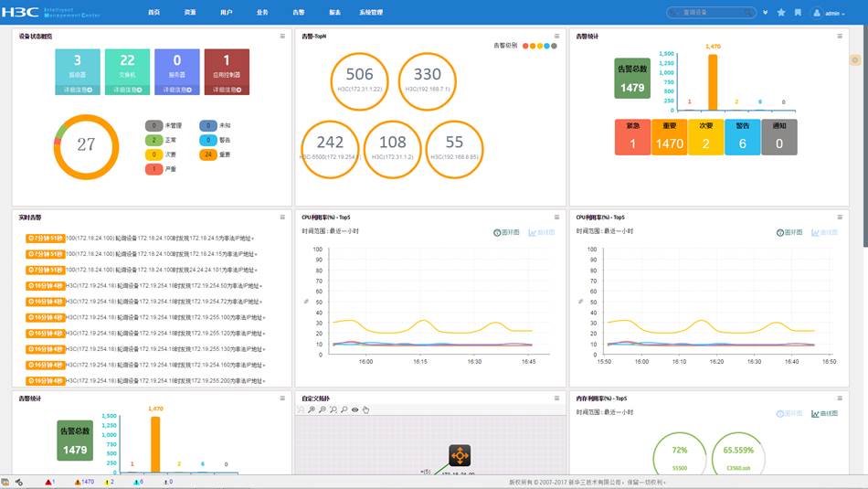
Task: Select the yellow alarm level dot in 告警-TopN
Action: 540,46
